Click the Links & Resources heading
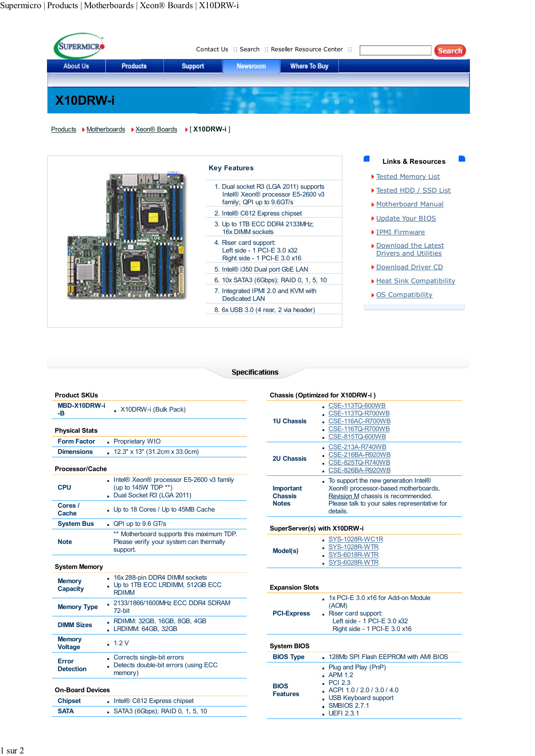The width and height of the screenshot is (535, 756). tap(414, 161)
